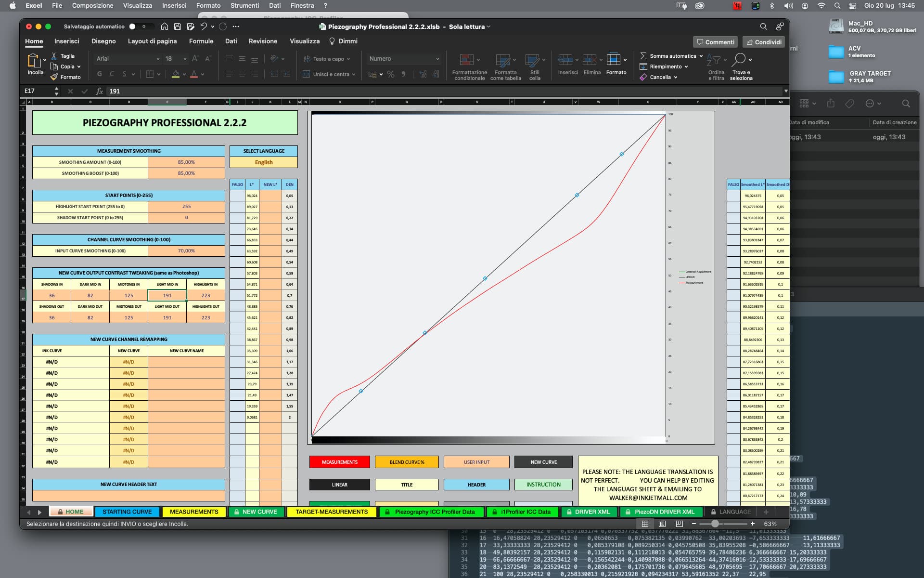
Task: Select normal grid view in status bar
Action: [645, 524]
